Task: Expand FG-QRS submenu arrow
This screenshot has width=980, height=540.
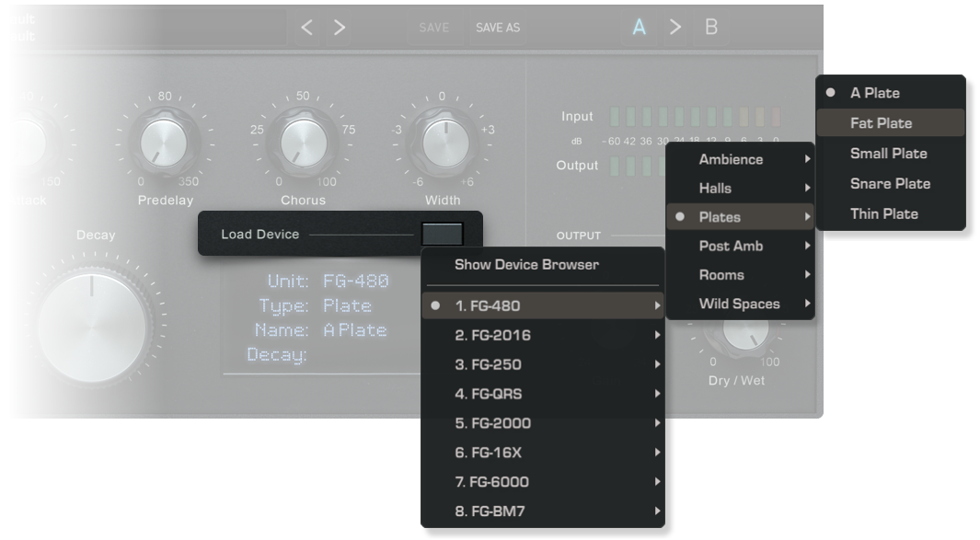Action: coord(657,394)
